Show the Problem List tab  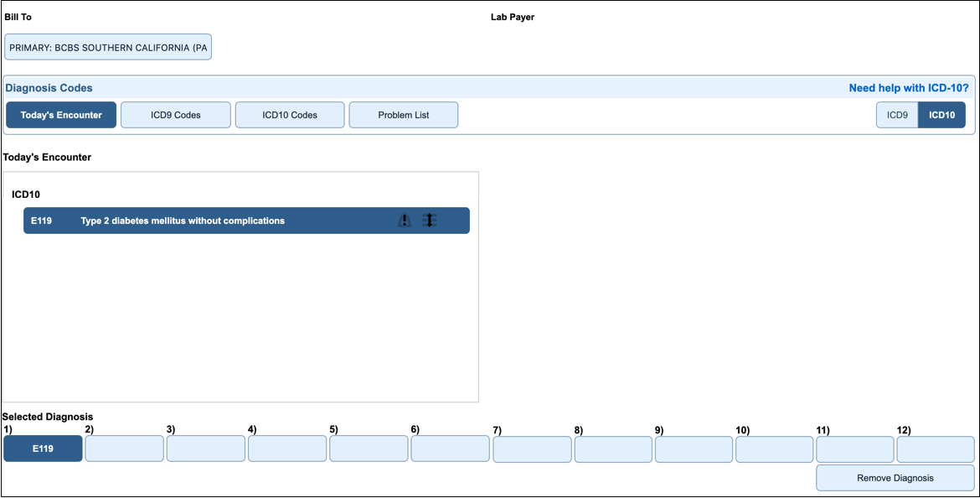click(x=404, y=115)
